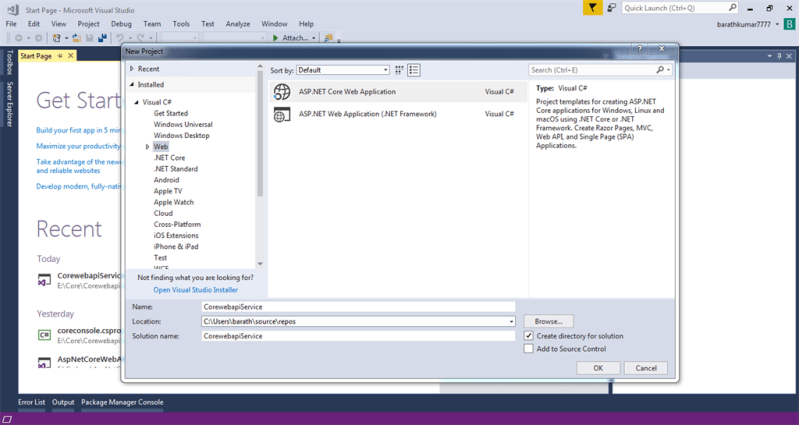
Task: Switch to Package Manager Console tab
Action: [122, 402]
